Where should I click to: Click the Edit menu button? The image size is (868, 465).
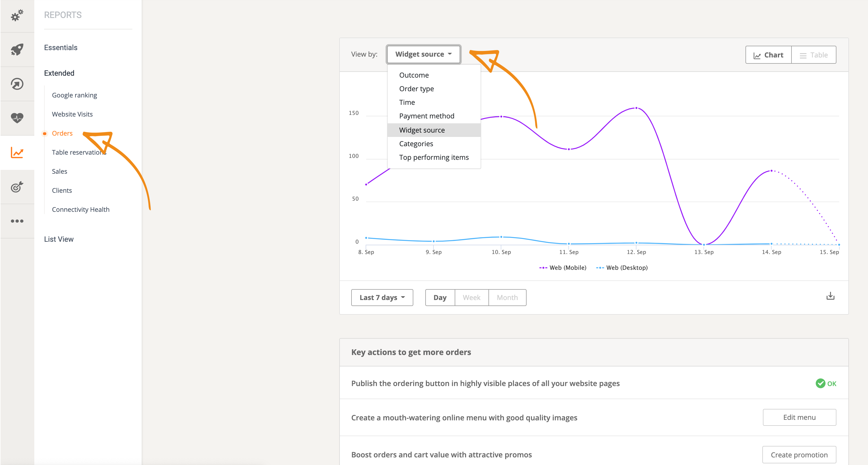(x=799, y=417)
